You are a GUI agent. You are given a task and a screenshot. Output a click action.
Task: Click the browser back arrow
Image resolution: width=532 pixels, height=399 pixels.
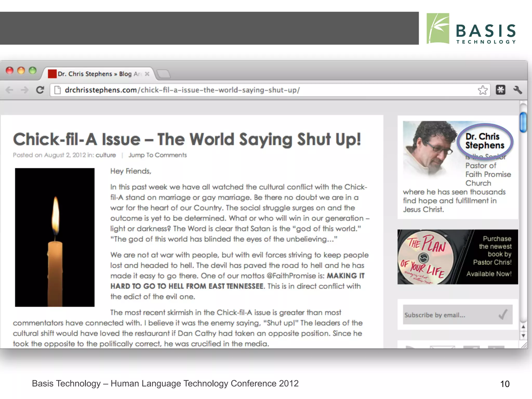click(9, 90)
